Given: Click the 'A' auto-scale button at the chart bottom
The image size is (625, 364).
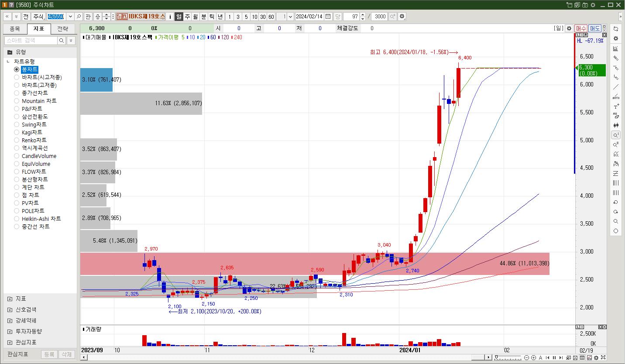Looking at the screenshot, I should (540, 358).
